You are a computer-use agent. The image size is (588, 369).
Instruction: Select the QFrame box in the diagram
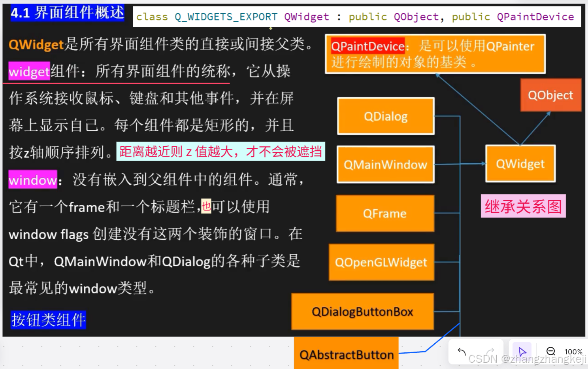[x=385, y=214]
